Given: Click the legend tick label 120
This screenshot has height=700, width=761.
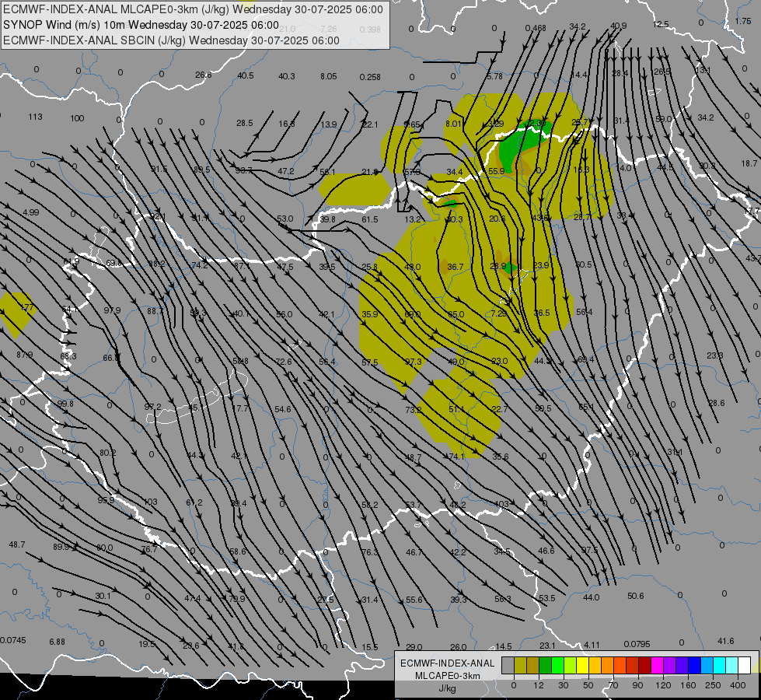Looking at the screenshot, I should [x=663, y=685].
